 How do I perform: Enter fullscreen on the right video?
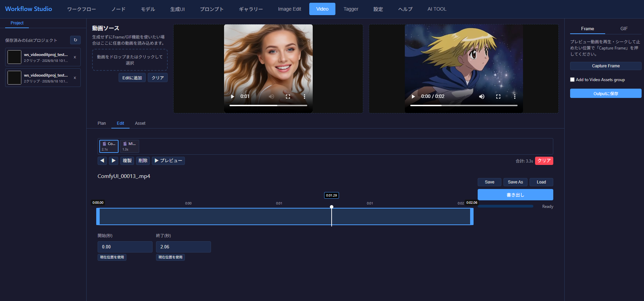pos(498,97)
